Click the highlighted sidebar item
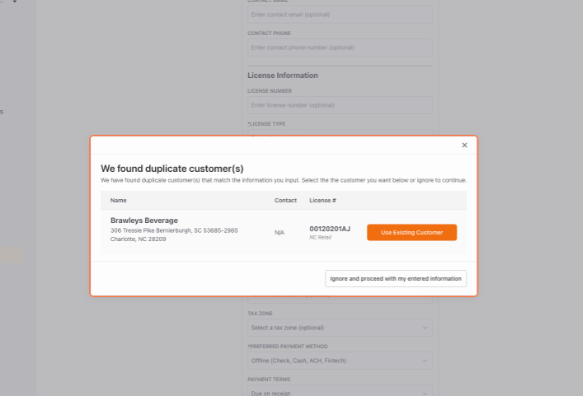 click(12, 255)
